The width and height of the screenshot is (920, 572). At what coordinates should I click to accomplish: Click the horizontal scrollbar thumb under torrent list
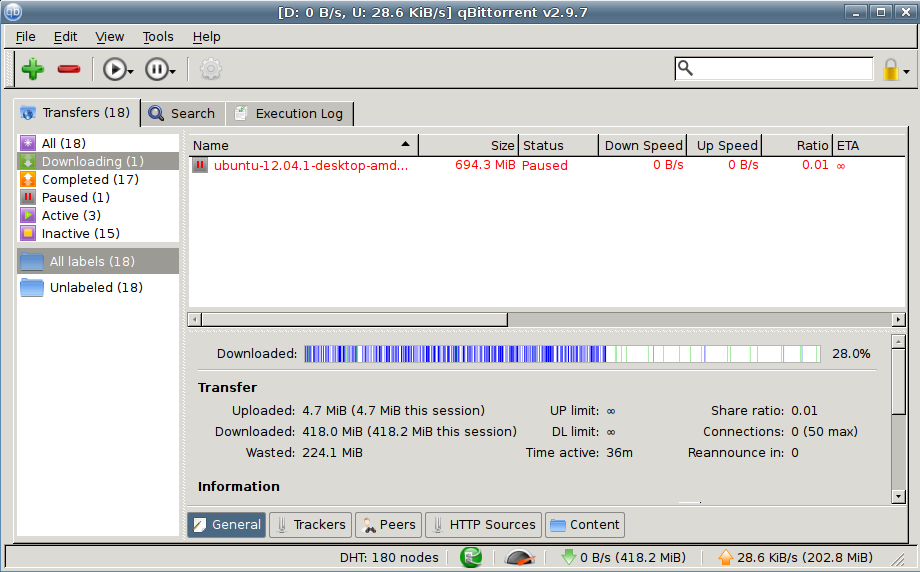[x=354, y=320]
